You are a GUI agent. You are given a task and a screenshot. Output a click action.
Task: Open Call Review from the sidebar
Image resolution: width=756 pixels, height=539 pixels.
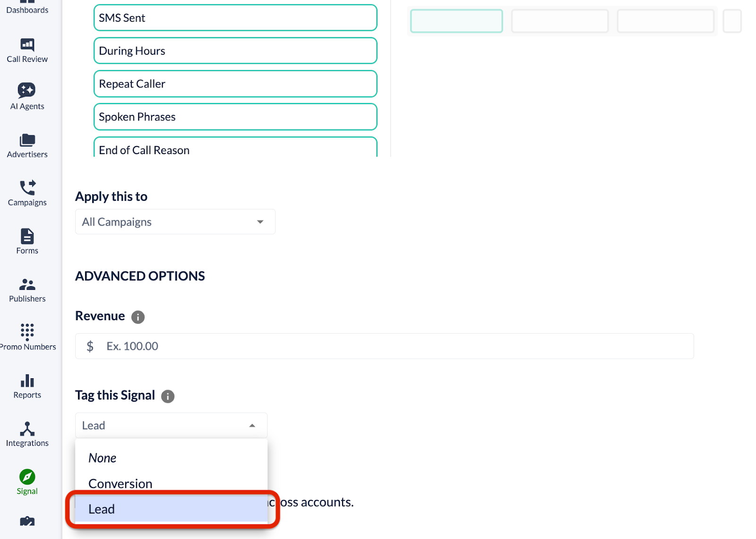(27, 51)
